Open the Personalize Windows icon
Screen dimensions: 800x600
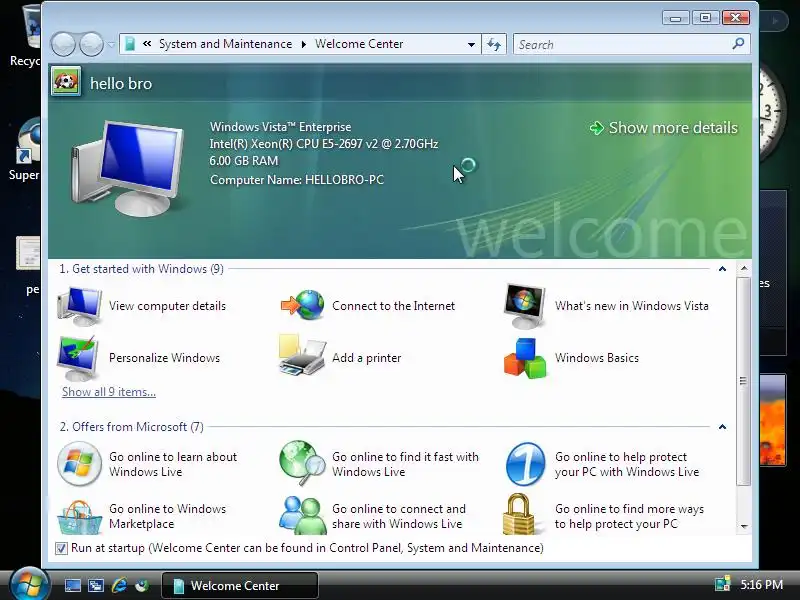(78, 358)
